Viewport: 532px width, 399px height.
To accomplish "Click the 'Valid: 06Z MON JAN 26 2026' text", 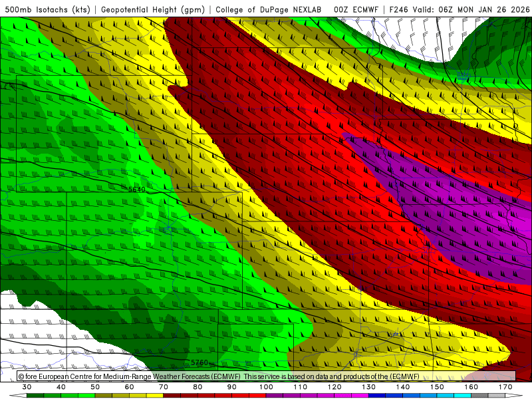I will [x=471, y=9].
